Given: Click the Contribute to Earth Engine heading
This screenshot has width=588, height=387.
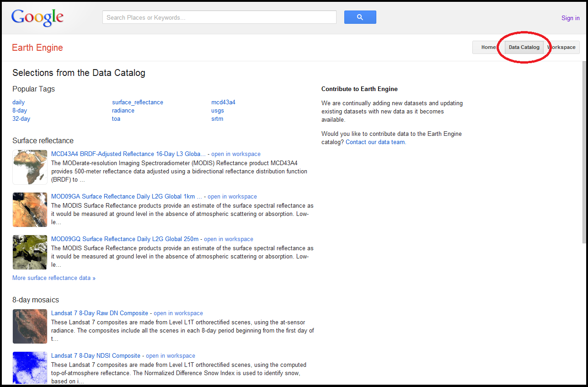Looking at the screenshot, I should [x=359, y=89].
